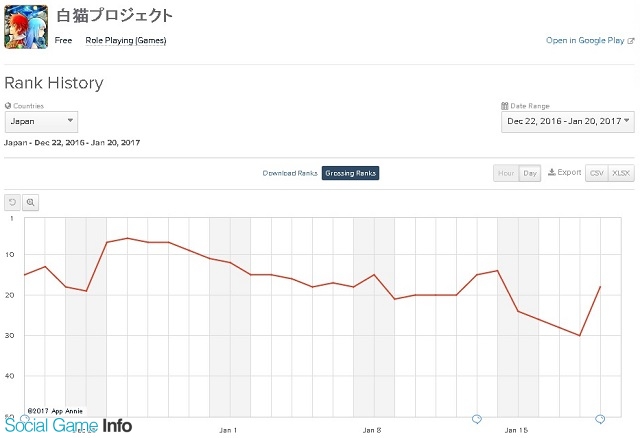Click the calendar icon beside Date Range
This screenshot has width=640, height=438.
(504, 106)
